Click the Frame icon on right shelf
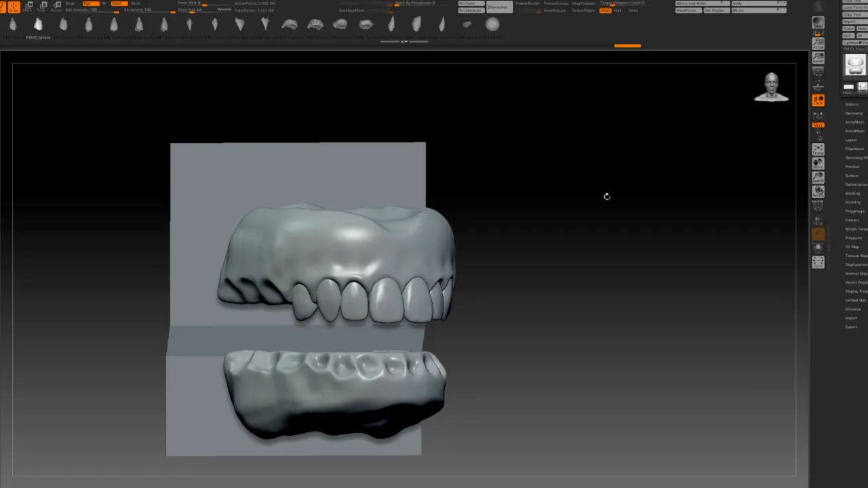 818,149
